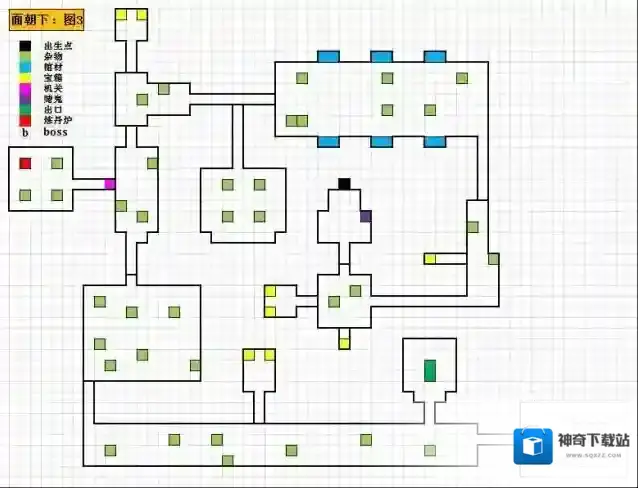Click the left yellow chest in top room
This screenshot has height=488, width=638.
point(121,15)
